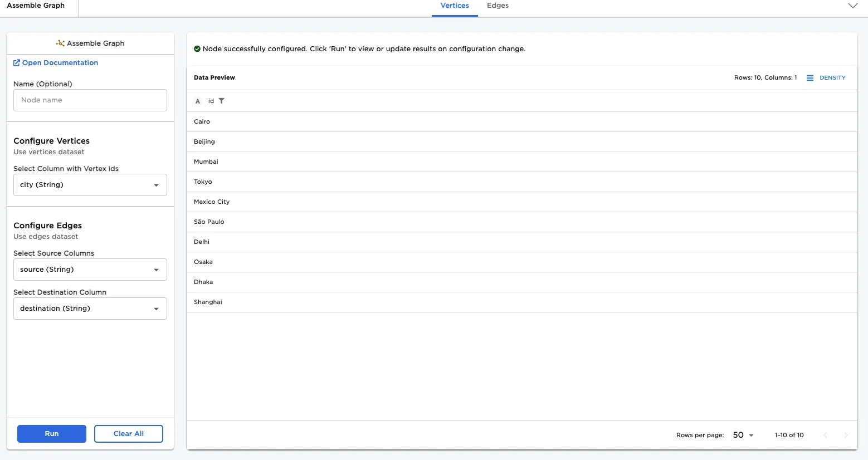The height and width of the screenshot is (460, 868).
Task: Click the DENSITY button label
Action: pos(832,78)
